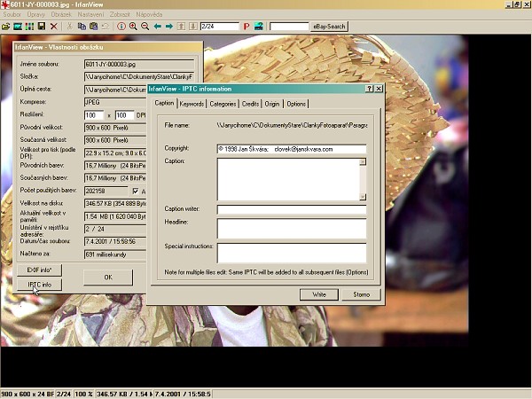Click the Zoom out magnifier icon
This screenshot has width=532, height=399.
coord(145,27)
